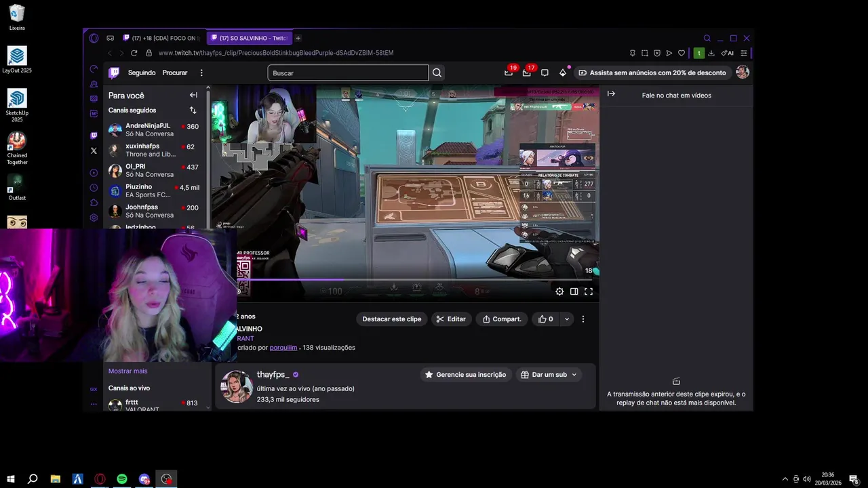Open the Easy Setup sliders icon
This screenshot has height=488, width=868.
(x=744, y=53)
